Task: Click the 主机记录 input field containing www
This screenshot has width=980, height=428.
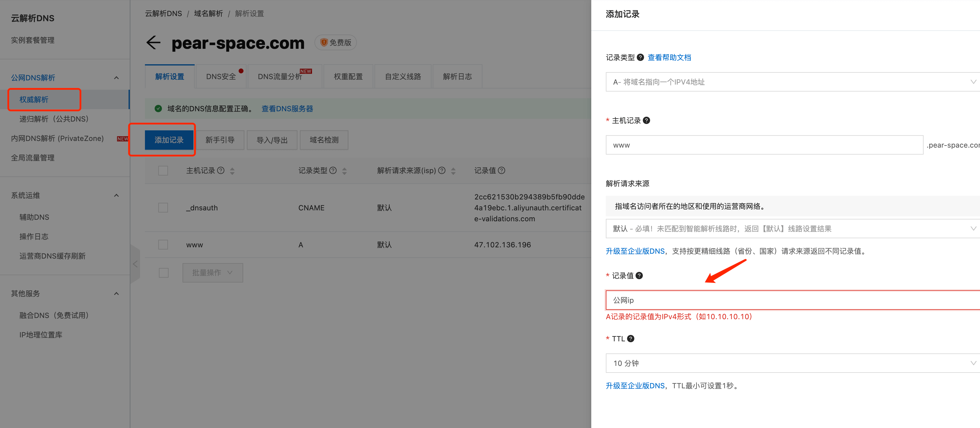Action: (x=764, y=145)
